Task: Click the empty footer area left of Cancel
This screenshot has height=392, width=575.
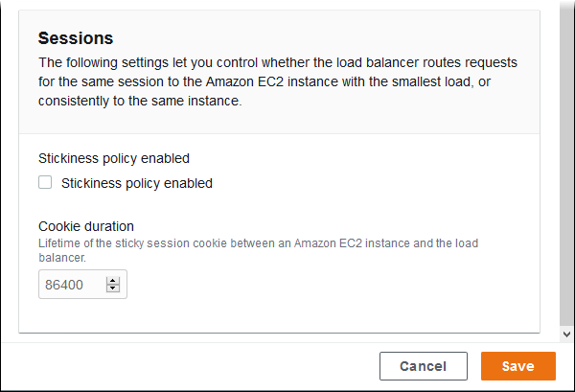Action: tap(192, 366)
